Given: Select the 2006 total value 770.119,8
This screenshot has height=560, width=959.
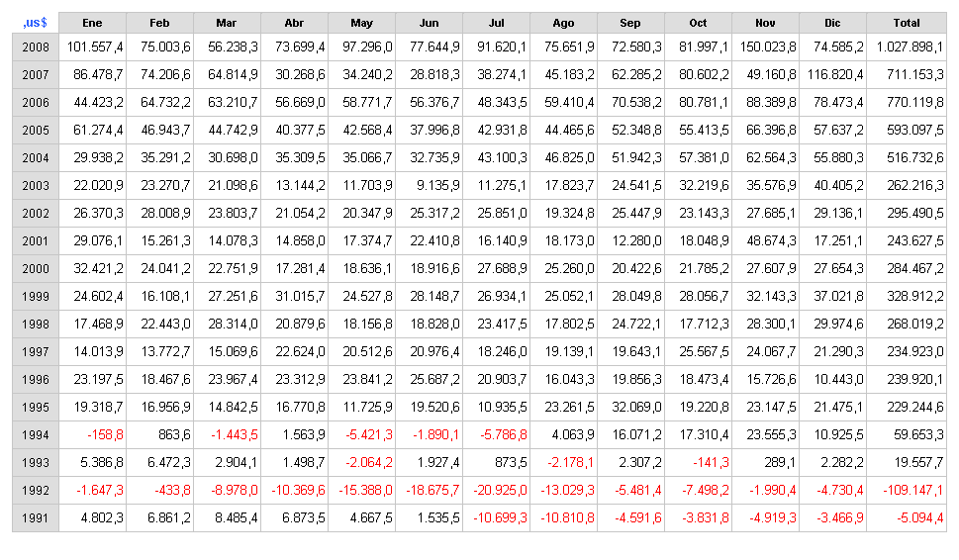Looking at the screenshot, I should 915,102.
